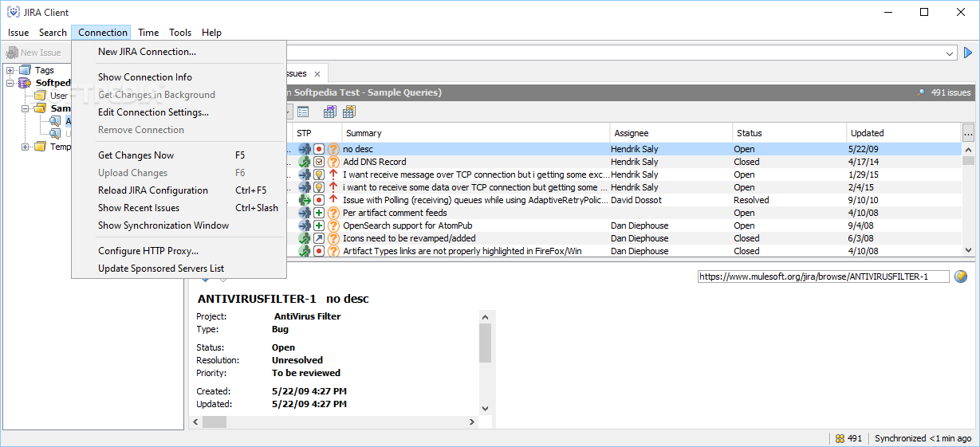
Task: Expand the Temp folder node
Action: pyautogui.click(x=26, y=147)
